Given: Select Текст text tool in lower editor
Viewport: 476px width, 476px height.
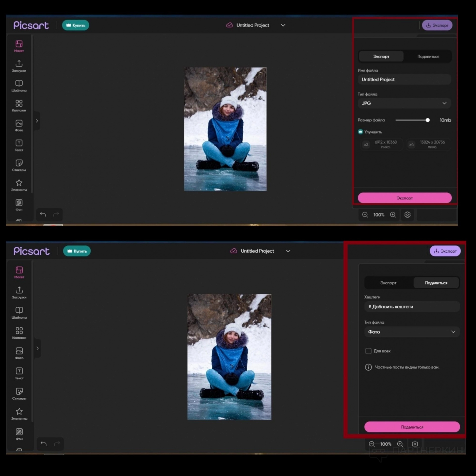Looking at the screenshot, I should coord(19,371).
